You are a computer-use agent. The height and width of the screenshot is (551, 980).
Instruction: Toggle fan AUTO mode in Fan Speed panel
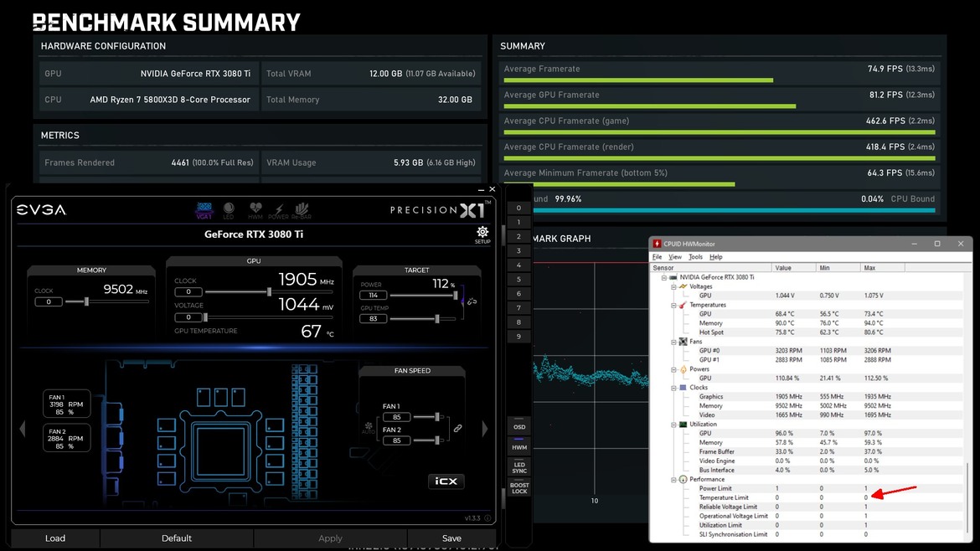pos(368,428)
